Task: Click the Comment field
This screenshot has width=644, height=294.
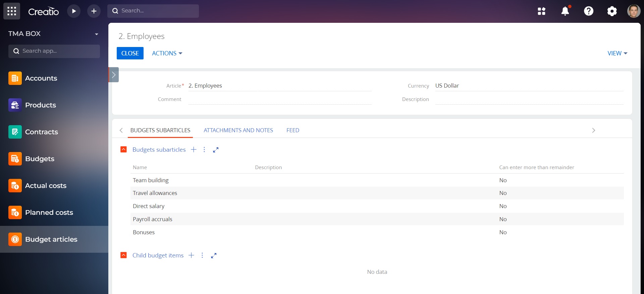Action: [280, 99]
